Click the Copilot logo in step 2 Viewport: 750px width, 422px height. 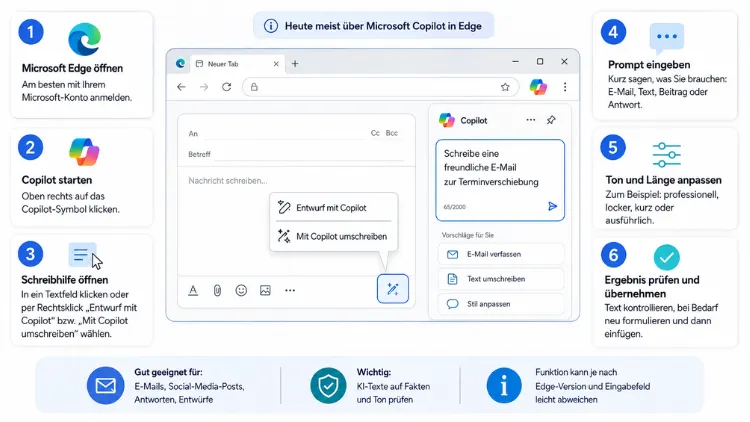pos(84,152)
